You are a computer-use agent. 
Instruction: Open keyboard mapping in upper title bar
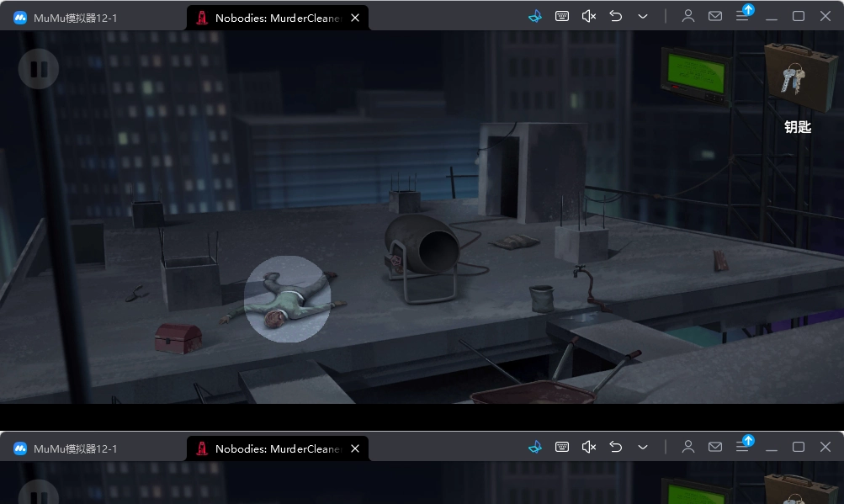562,16
